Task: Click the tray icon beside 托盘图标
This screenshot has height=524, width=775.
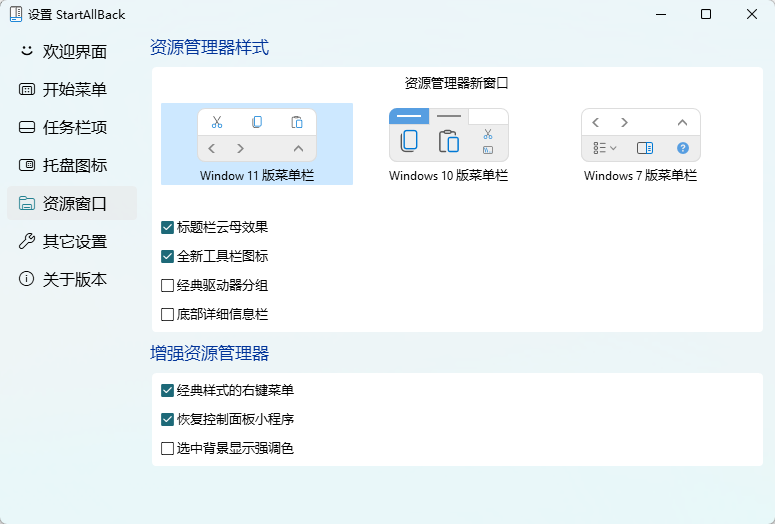Action: coord(26,165)
